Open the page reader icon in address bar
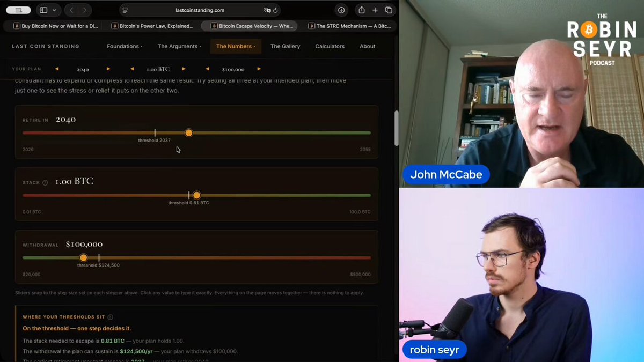 125,10
